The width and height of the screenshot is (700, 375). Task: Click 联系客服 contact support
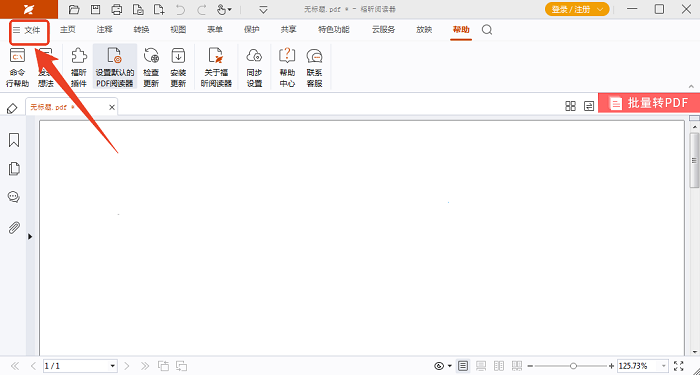tap(314, 67)
